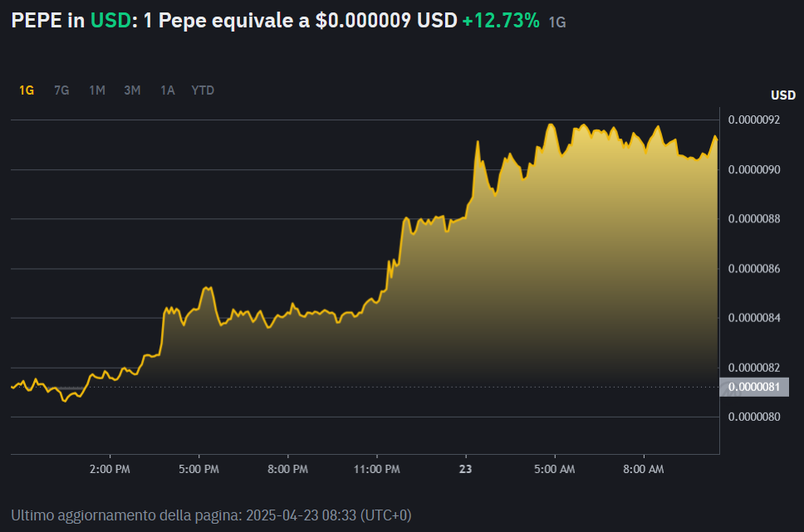Click the 0.0000080 price axis label
Image resolution: width=804 pixels, height=532 pixels.
(754, 417)
